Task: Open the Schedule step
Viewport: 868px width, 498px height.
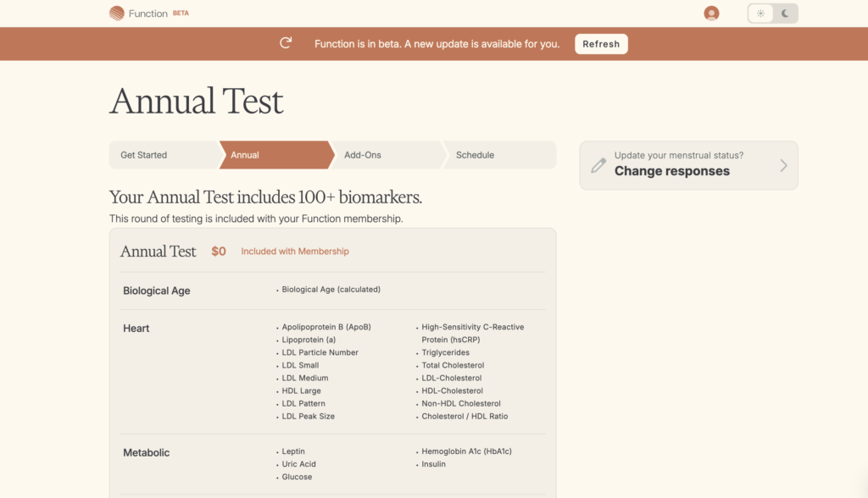Action: click(x=499, y=155)
